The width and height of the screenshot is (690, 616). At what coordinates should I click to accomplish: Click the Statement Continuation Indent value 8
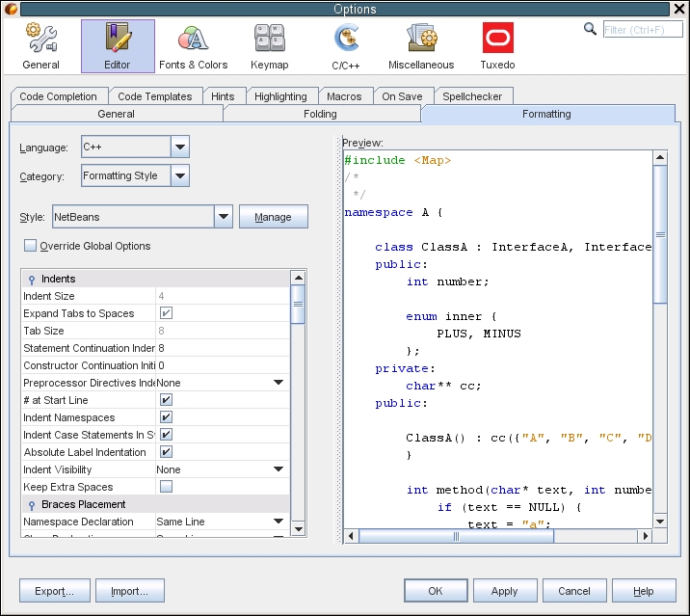pos(223,348)
